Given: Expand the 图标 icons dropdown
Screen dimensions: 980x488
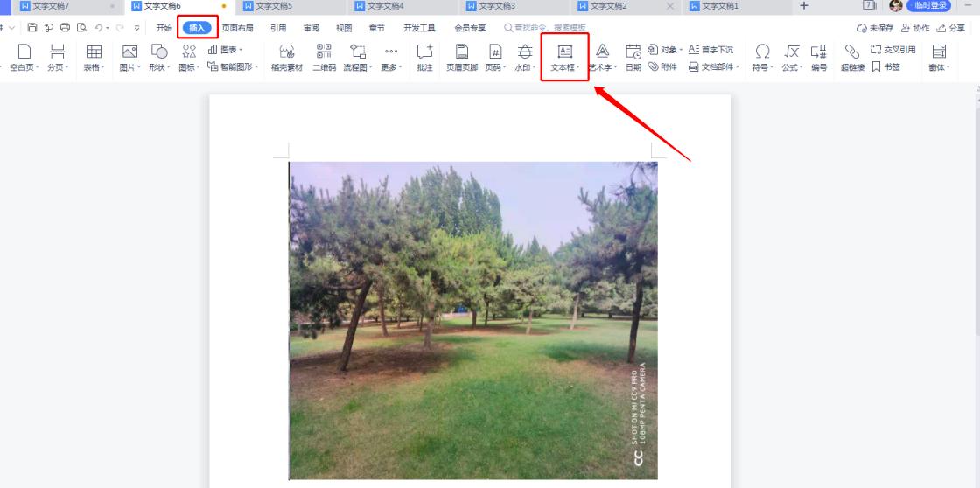Looking at the screenshot, I should (199, 67).
